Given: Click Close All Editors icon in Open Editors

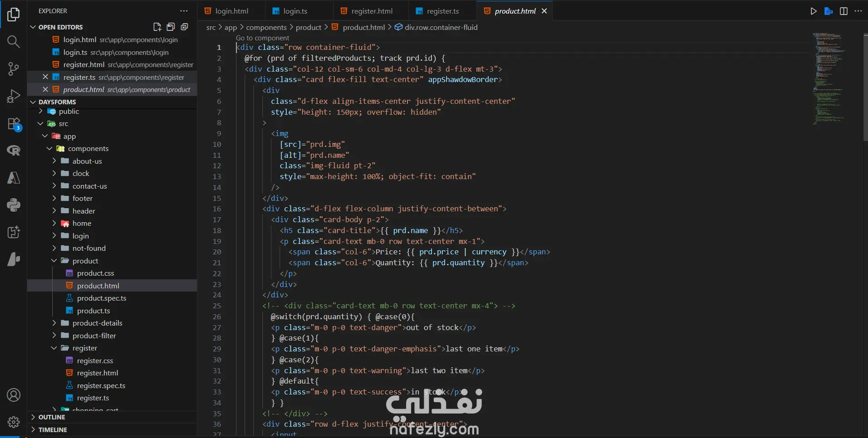Looking at the screenshot, I should click(185, 27).
